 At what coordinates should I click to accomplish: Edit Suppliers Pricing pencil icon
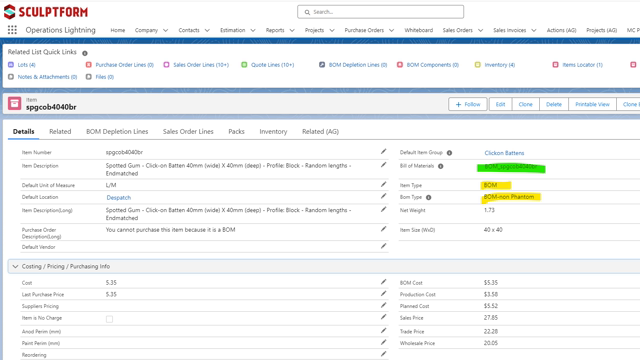tap(383, 305)
